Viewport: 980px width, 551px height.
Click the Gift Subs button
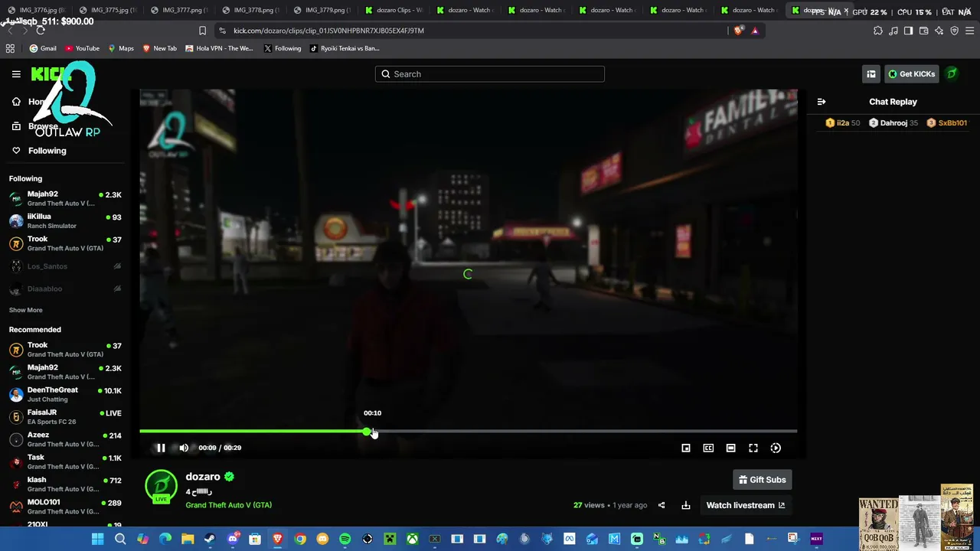(x=762, y=480)
